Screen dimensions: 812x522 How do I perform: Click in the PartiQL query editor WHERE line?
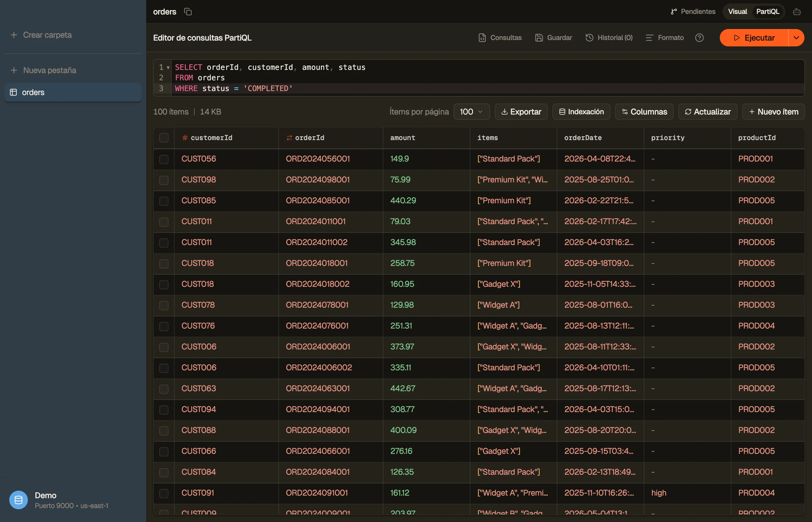coord(488,88)
